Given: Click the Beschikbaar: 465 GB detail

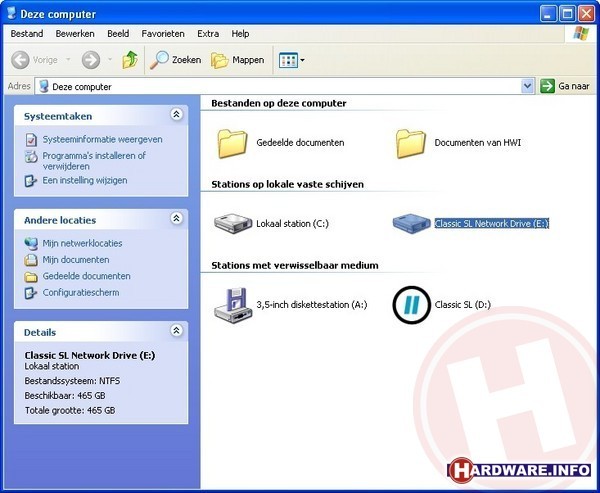Looking at the screenshot, I should point(65,395).
